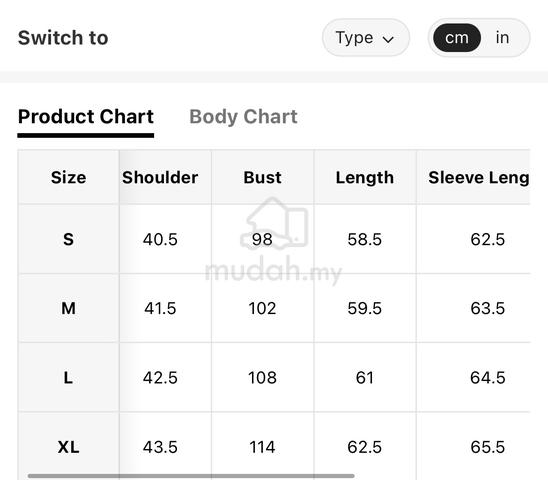Select the M size row label

[68, 308]
